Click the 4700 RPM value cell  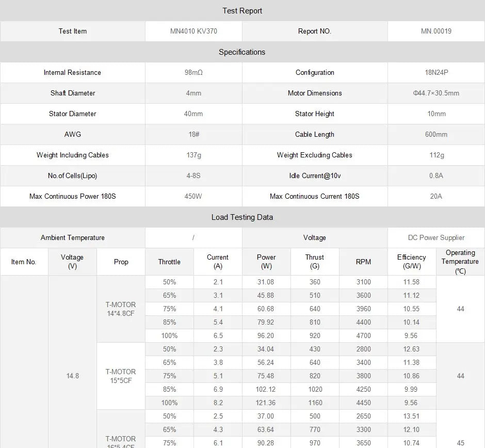(363, 335)
